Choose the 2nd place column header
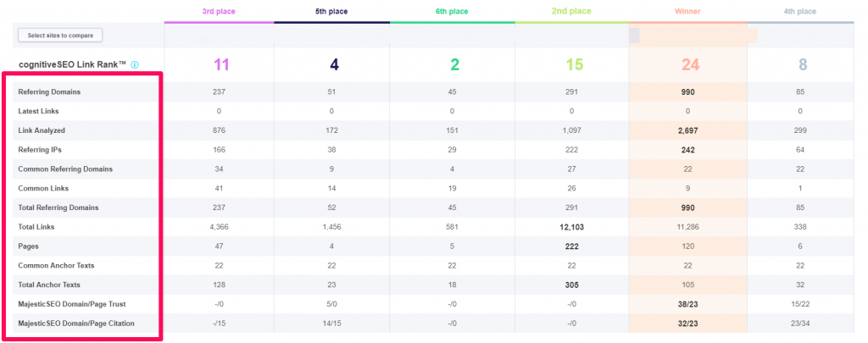This screenshot has width=868, height=343. (570, 12)
